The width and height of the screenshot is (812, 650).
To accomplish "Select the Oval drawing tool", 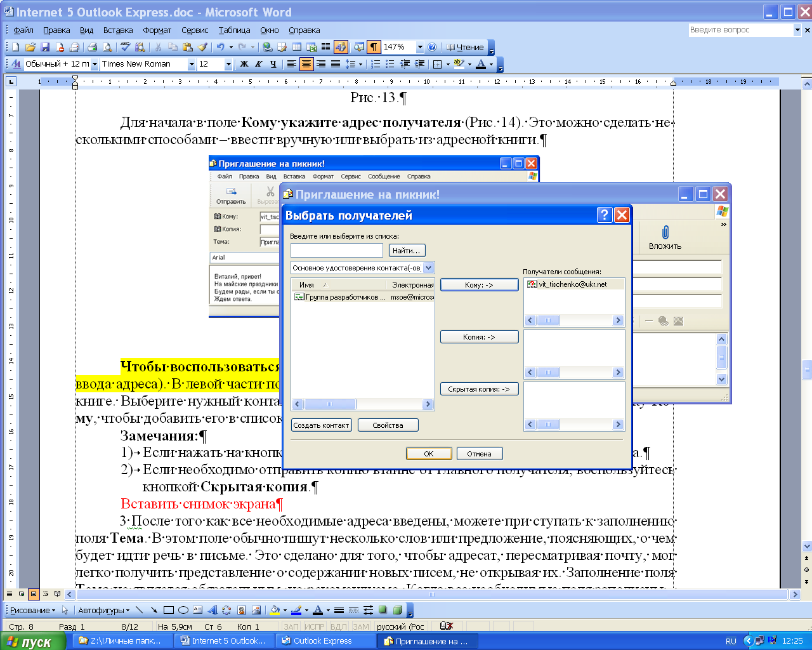I will coord(183,610).
